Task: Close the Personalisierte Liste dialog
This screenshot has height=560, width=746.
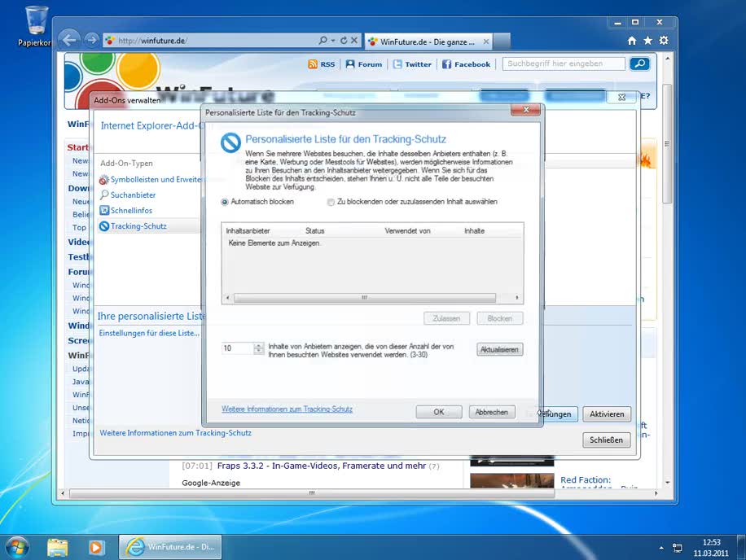Action: click(526, 110)
